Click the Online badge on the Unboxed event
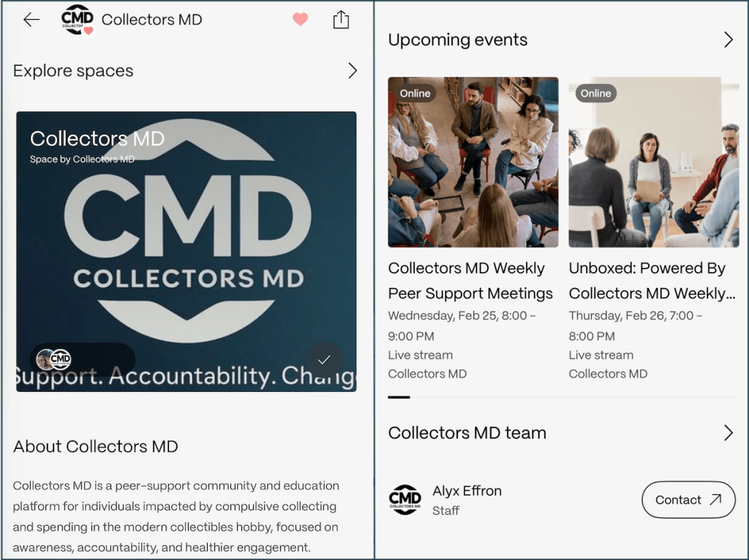The image size is (749, 560). coord(595,93)
